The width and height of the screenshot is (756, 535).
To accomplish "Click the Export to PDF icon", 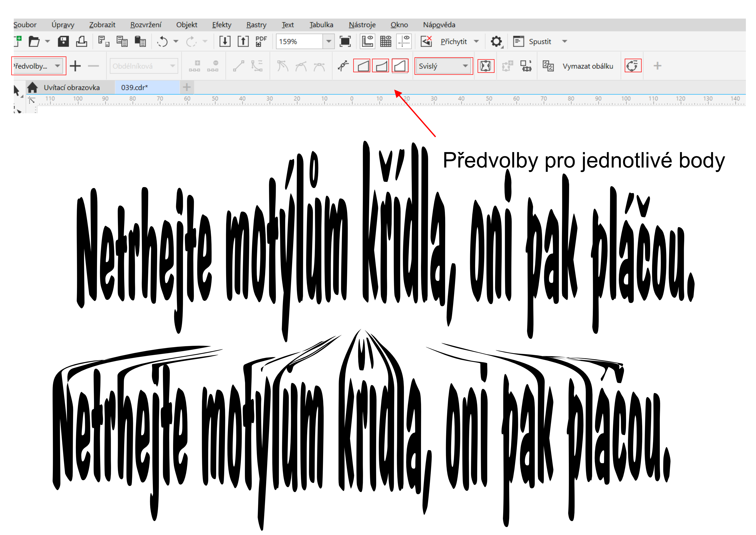I will click(261, 41).
